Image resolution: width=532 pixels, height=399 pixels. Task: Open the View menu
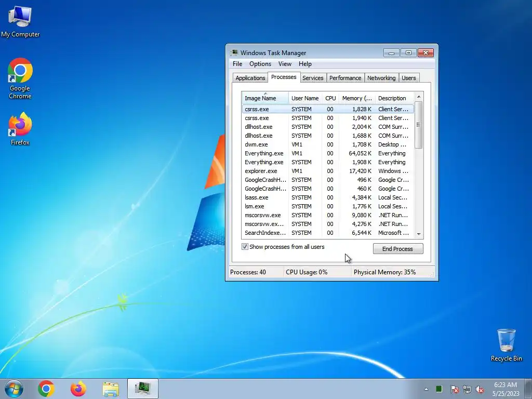click(285, 64)
